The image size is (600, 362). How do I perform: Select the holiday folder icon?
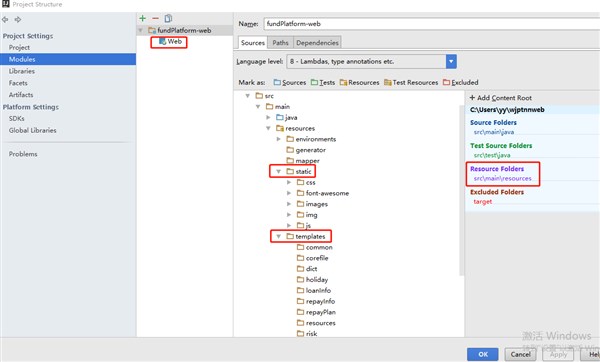point(300,279)
